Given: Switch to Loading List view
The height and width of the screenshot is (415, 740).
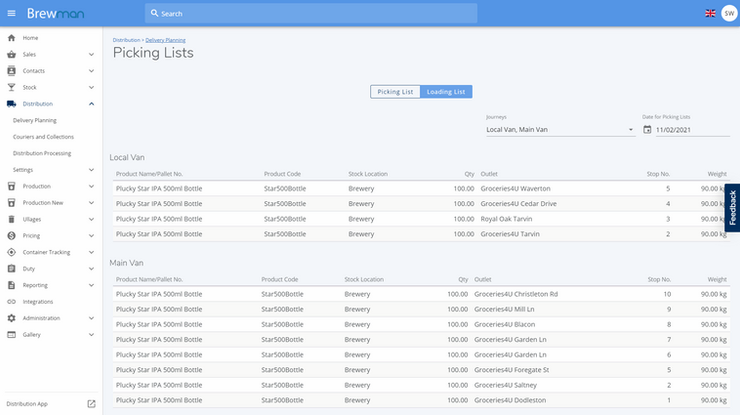Looking at the screenshot, I should pyautogui.click(x=446, y=92).
